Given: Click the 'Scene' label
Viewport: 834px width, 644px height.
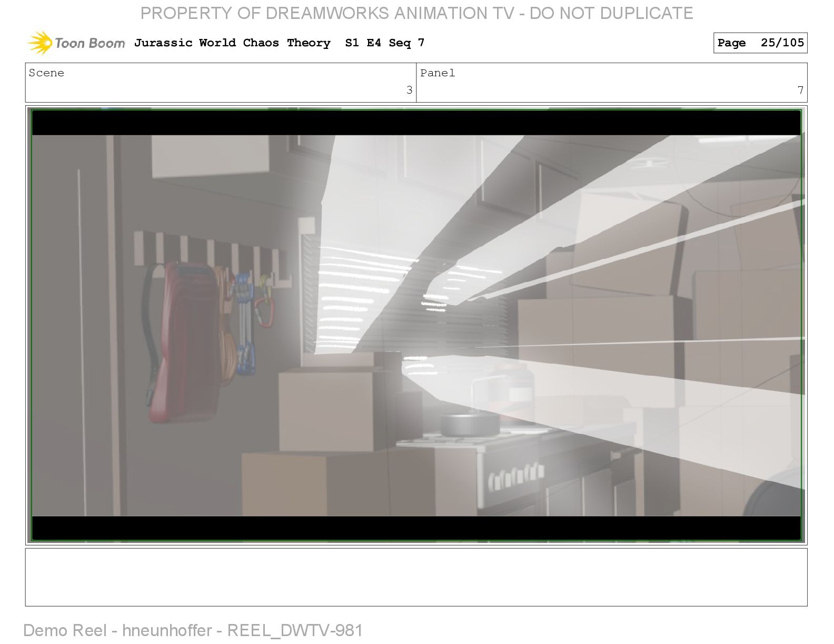Looking at the screenshot, I should 46,73.
